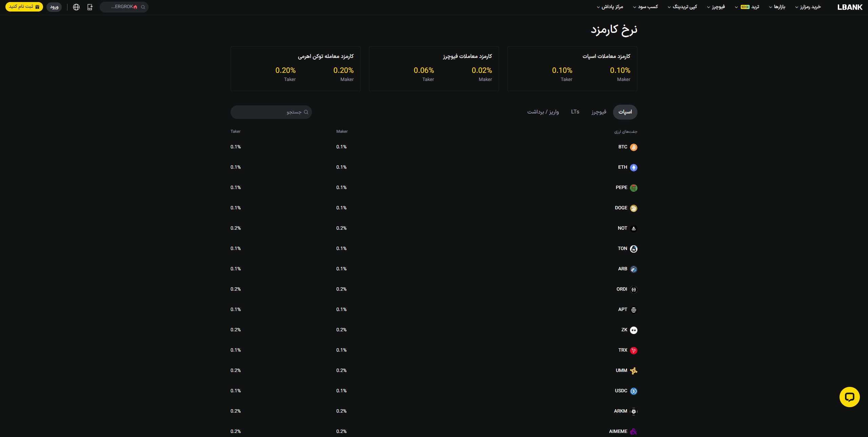This screenshot has width=868, height=437.
Task: Click the PEPE coin icon
Action: pos(633,188)
